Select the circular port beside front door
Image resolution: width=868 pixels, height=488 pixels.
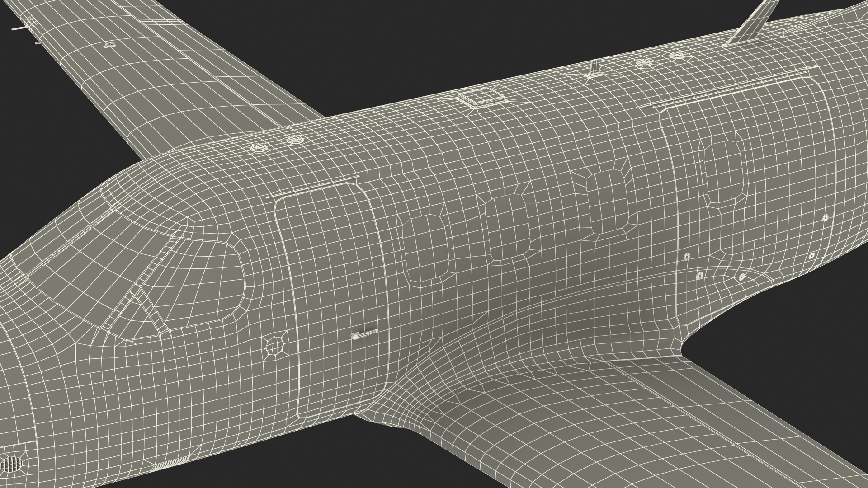275,346
